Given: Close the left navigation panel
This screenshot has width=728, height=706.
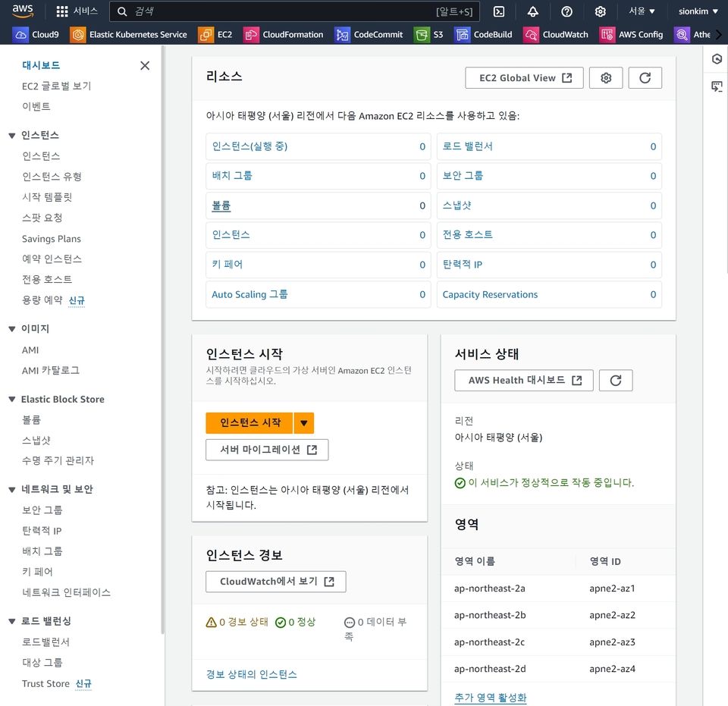Looking at the screenshot, I should coord(145,65).
